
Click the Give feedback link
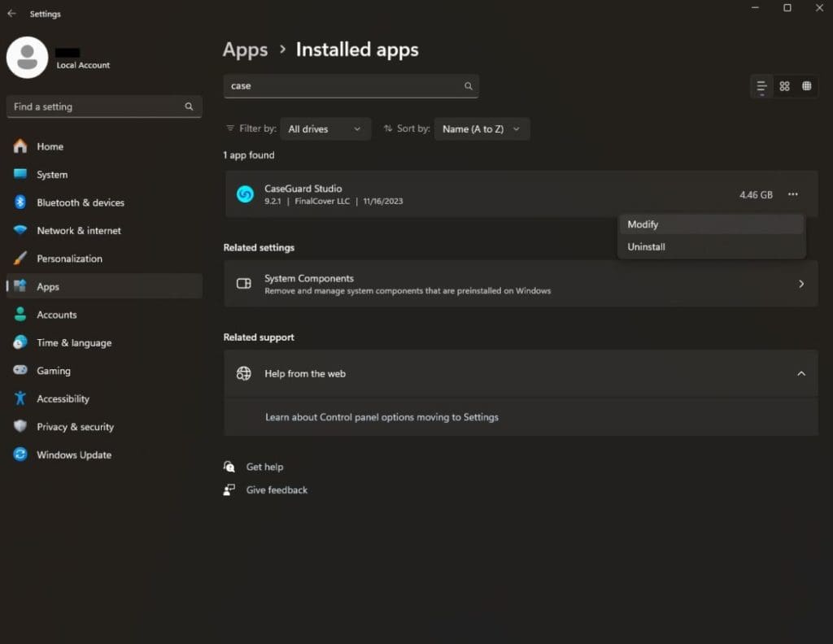(277, 490)
